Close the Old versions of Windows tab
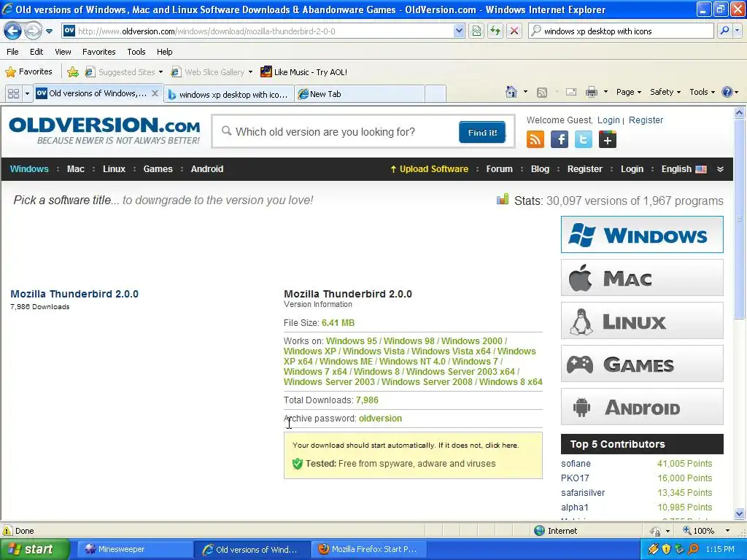Image resolution: width=747 pixels, height=560 pixels. point(155,93)
